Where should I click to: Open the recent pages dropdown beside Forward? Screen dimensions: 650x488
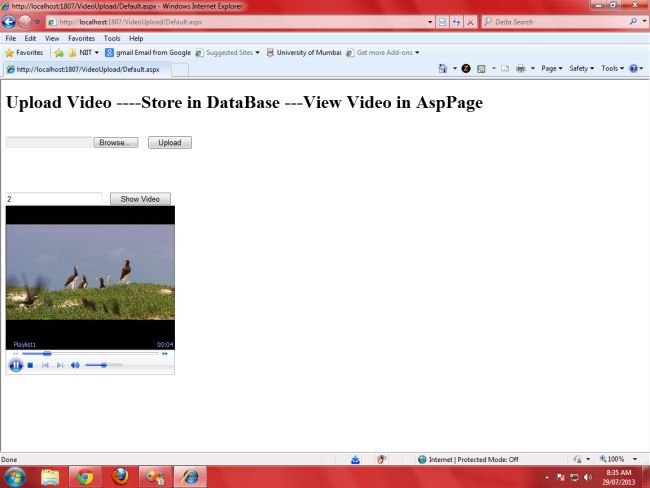37,22
